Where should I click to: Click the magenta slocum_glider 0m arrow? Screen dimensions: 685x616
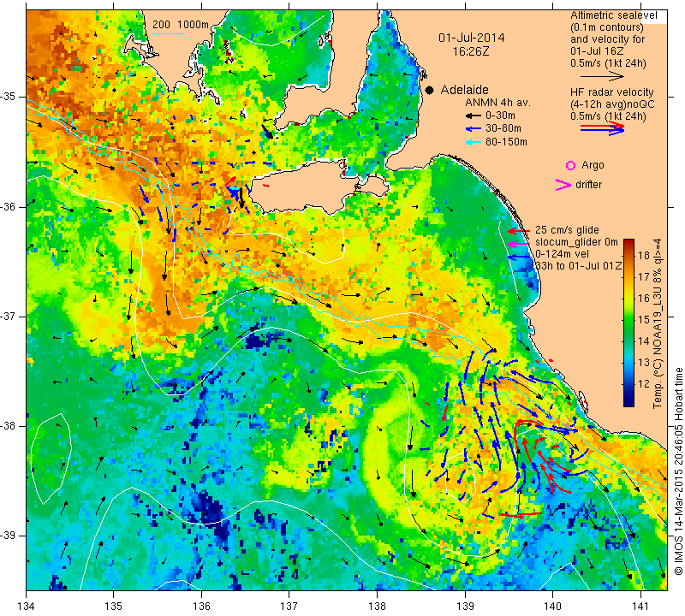click(x=519, y=243)
